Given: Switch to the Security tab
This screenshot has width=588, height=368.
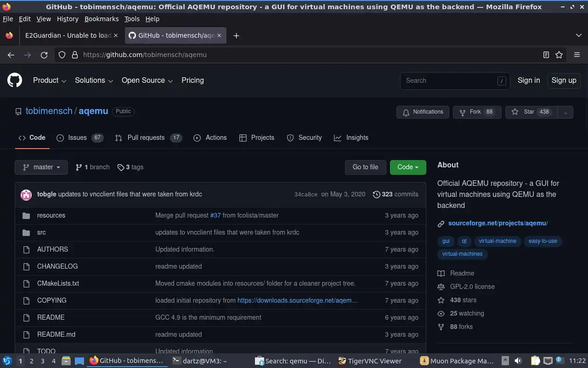Looking at the screenshot, I should [x=304, y=138].
